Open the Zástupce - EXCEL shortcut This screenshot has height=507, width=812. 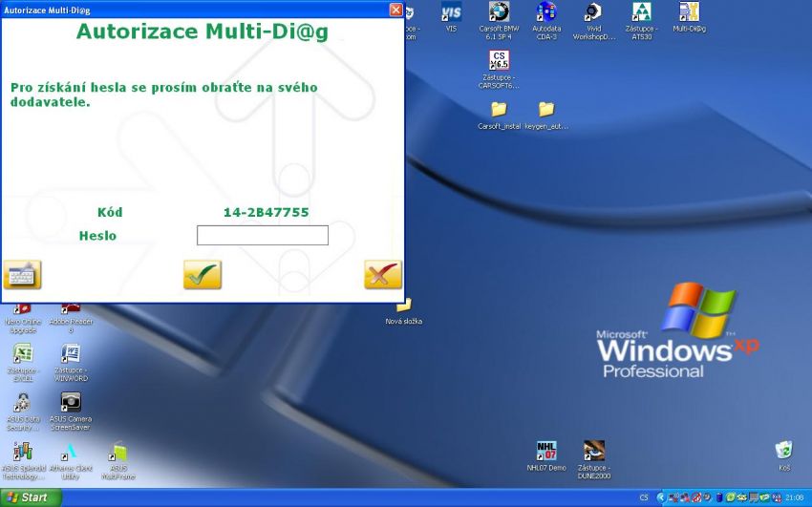23,362
